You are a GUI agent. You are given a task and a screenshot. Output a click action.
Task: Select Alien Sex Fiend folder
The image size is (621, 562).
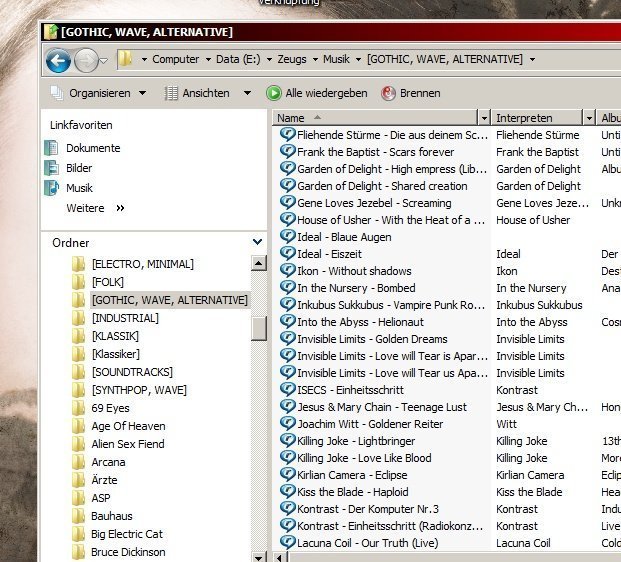[x=128, y=444]
